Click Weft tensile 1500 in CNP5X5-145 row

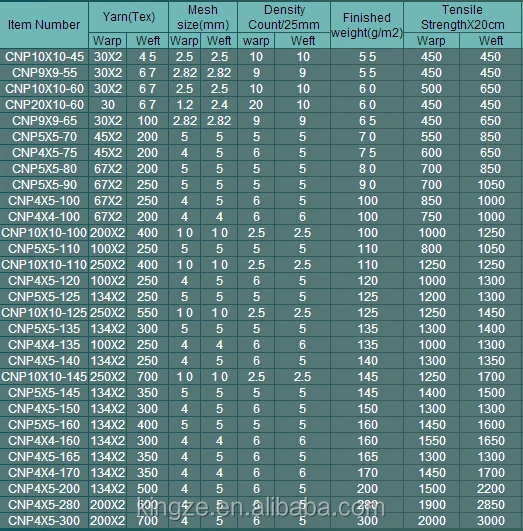coord(491,393)
